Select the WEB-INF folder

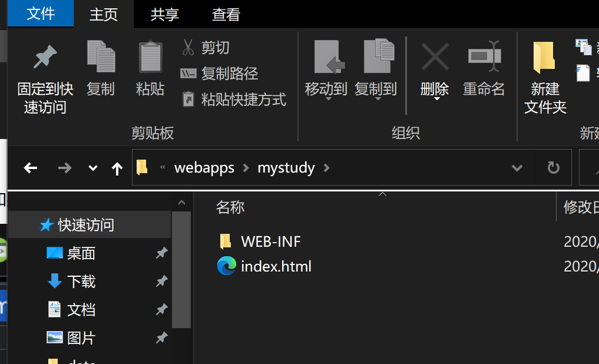tap(270, 241)
